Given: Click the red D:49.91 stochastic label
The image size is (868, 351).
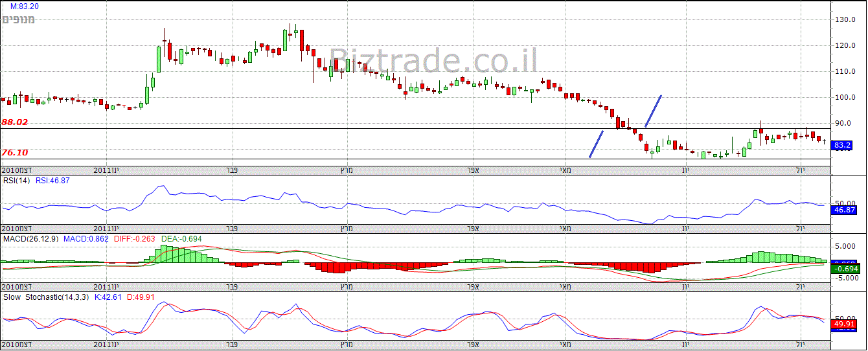Looking at the screenshot, I should coord(139,297).
